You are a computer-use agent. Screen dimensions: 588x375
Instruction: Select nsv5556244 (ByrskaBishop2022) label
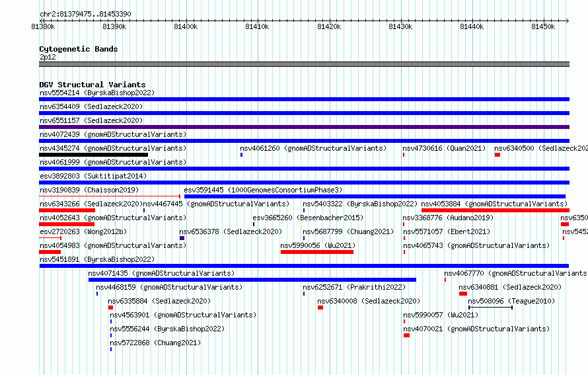167,329
